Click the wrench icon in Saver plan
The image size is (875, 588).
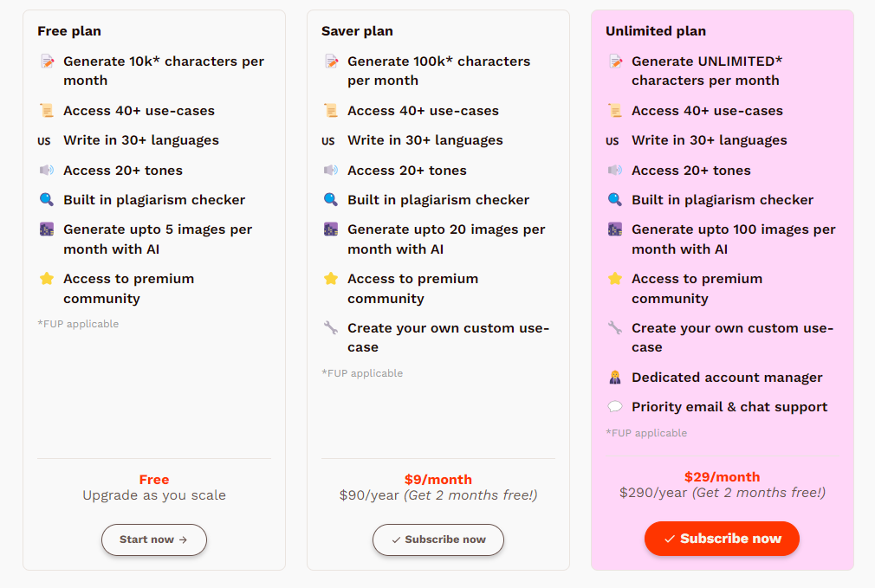click(x=331, y=327)
